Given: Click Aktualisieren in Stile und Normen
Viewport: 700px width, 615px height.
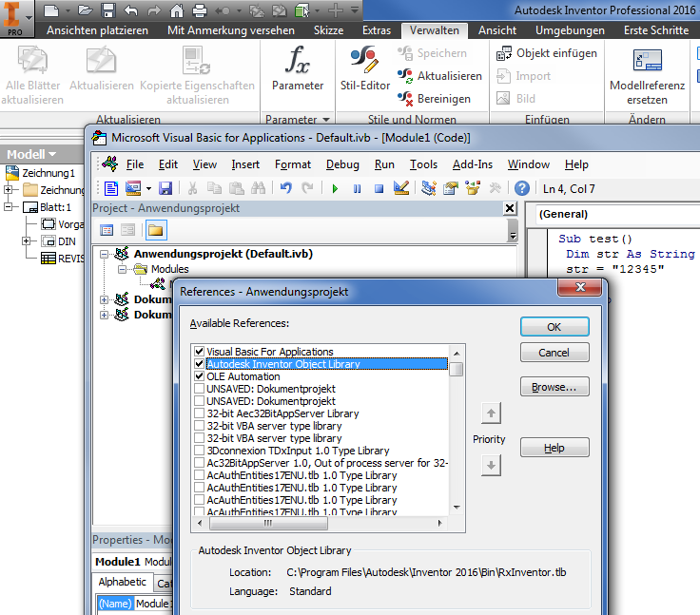Looking at the screenshot, I should pos(439,76).
